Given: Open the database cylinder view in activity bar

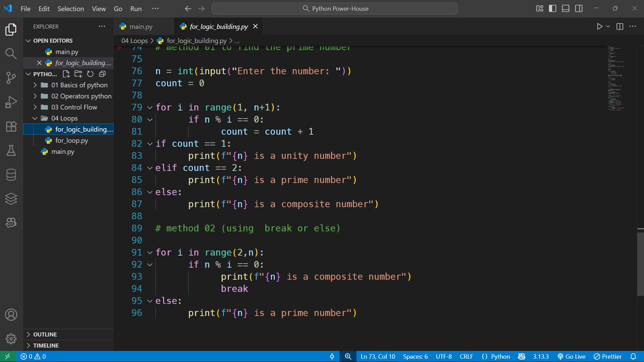Looking at the screenshot, I should pos(11,175).
